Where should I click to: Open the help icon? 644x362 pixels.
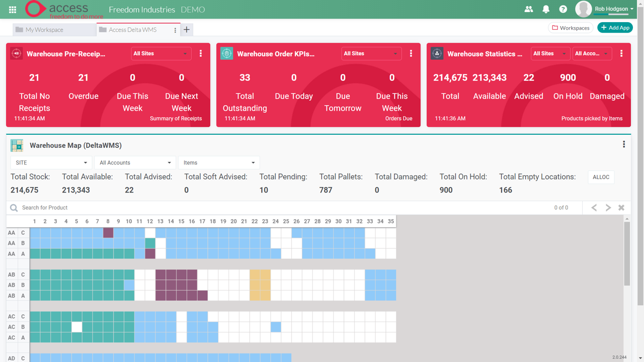(562, 9)
